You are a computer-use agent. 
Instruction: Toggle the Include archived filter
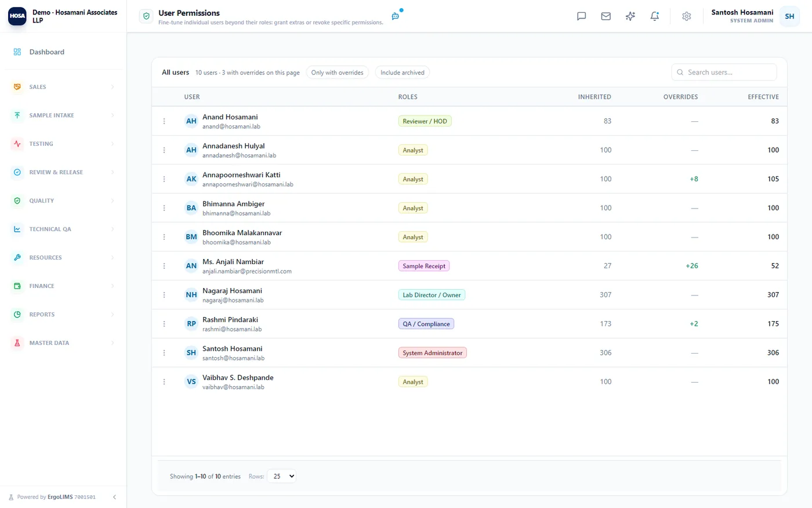coord(403,73)
